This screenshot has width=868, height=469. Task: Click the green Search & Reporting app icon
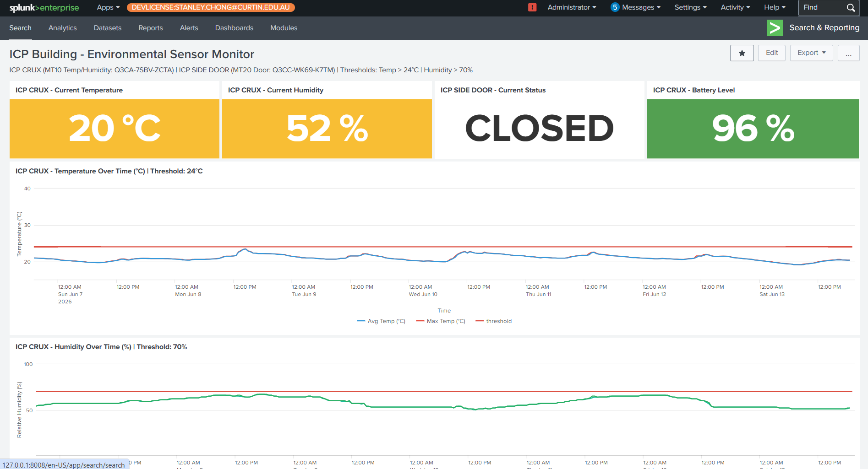coord(775,28)
